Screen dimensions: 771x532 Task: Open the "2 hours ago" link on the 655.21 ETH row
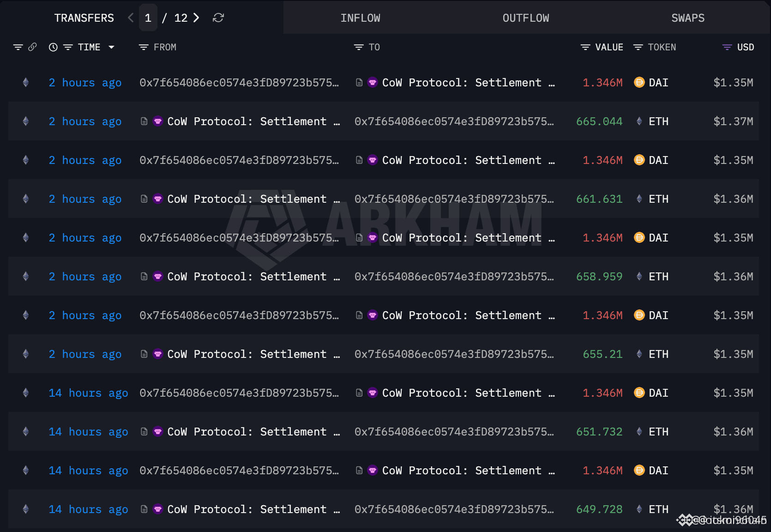coord(85,354)
